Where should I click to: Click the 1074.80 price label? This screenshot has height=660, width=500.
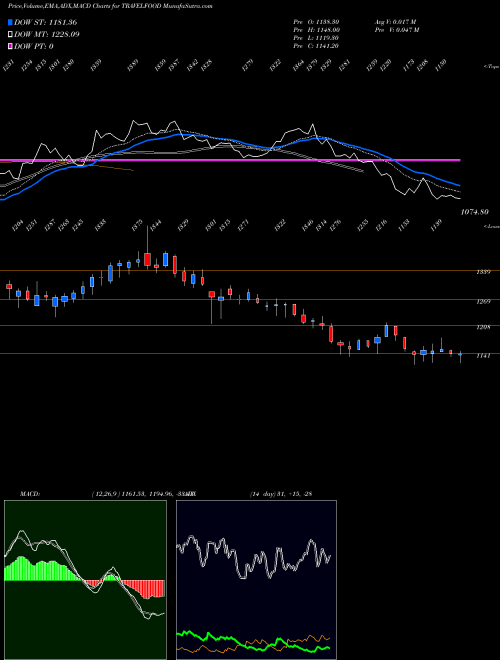tap(474, 212)
